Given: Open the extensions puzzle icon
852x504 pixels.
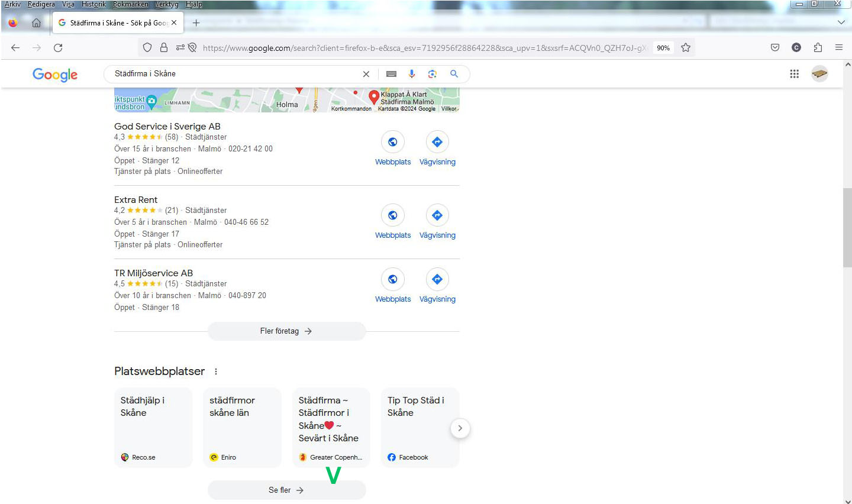Looking at the screenshot, I should pos(818,48).
